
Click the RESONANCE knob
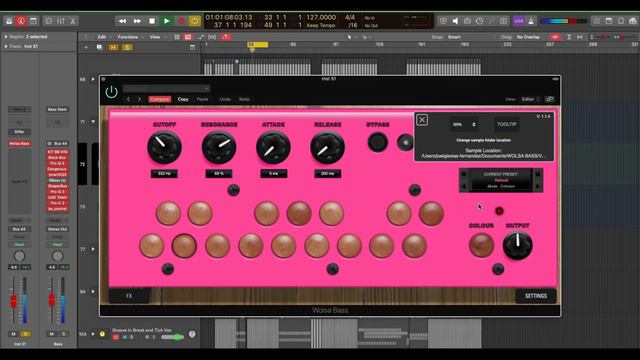click(x=219, y=147)
